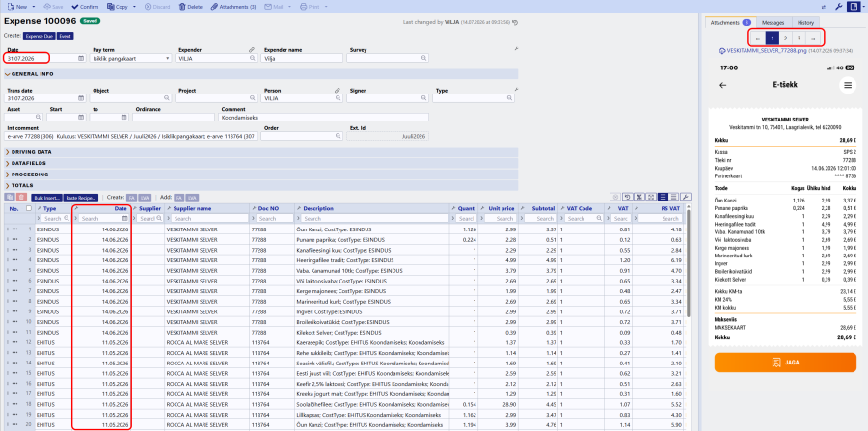Open the dropdown arrow beside New

point(34,7)
